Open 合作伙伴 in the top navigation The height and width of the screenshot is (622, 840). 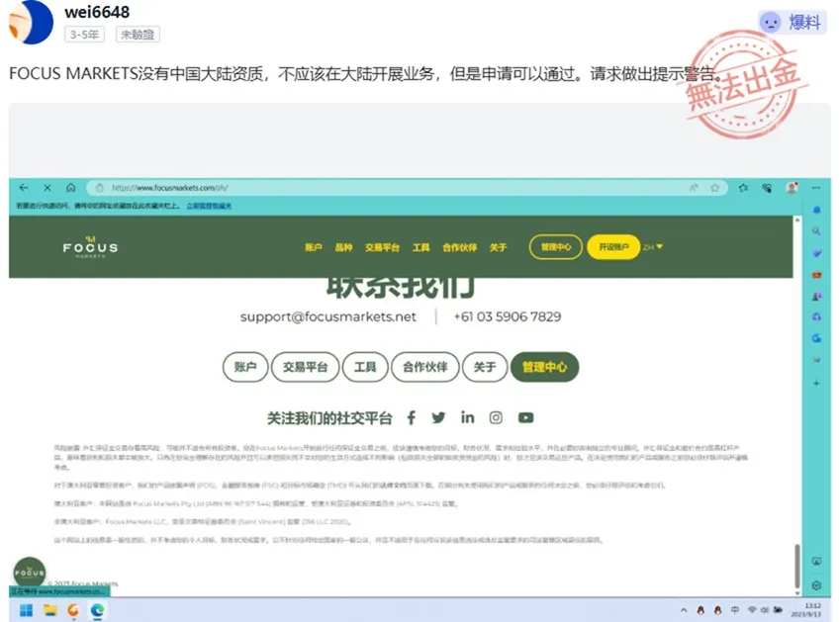coord(460,247)
